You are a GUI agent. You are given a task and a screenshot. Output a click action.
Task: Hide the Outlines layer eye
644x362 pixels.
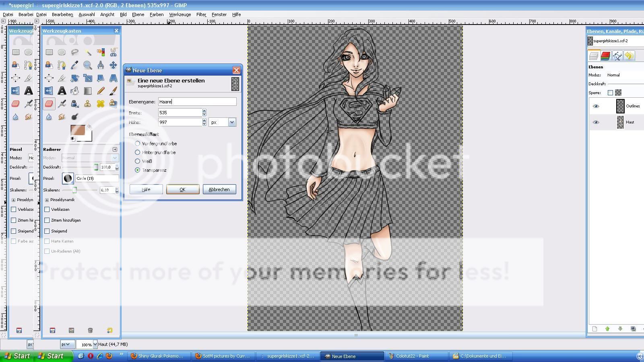596,106
